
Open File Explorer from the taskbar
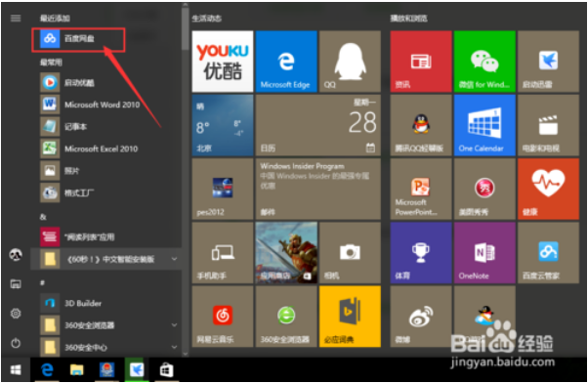coord(76,370)
